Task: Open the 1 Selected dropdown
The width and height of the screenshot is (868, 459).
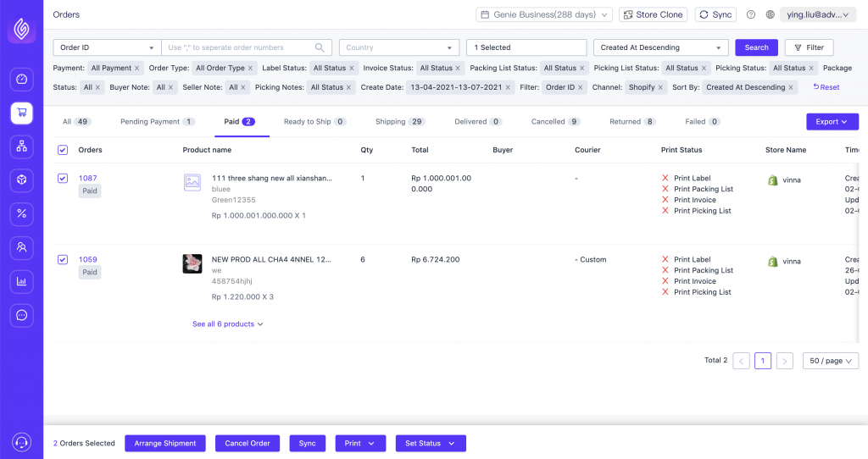Action: [x=526, y=47]
